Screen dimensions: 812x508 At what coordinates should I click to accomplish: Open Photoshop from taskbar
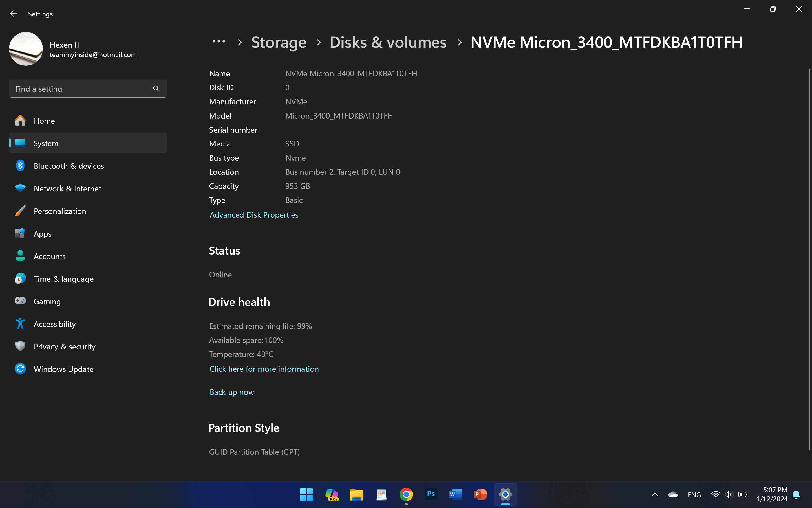click(x=431, y=494)
